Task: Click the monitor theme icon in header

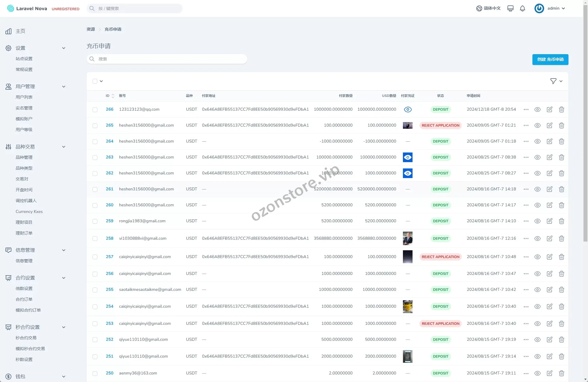Action: [510, 8]
